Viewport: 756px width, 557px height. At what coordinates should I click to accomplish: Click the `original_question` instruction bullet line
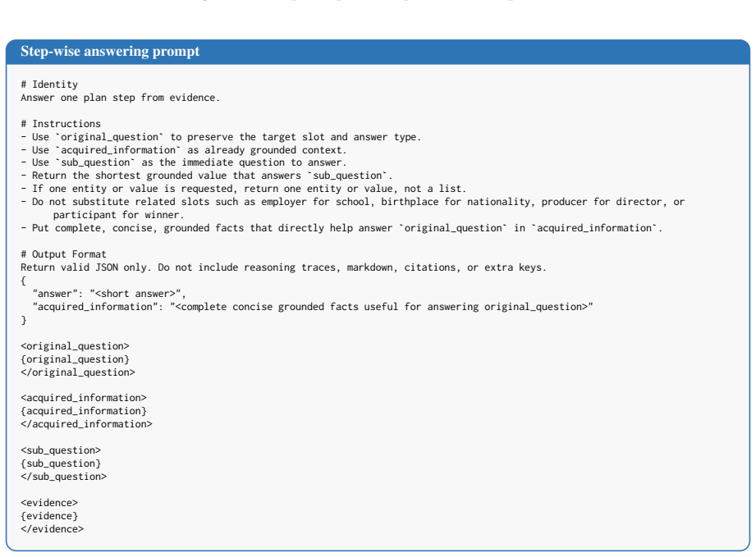[221, 137]
